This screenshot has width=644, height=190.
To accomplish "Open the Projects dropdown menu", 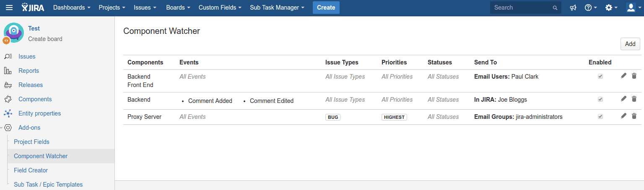I will 112,8.
